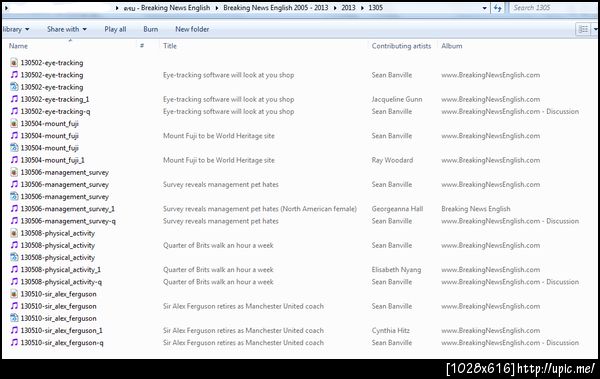Select the music note icon of 130506-management_survey-q
Viewport: 600px width, 379px height.
coord(14,221)
